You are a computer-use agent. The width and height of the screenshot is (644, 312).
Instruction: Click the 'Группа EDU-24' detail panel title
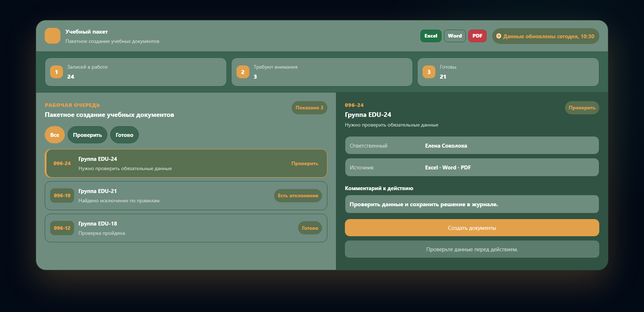[368, 115]
